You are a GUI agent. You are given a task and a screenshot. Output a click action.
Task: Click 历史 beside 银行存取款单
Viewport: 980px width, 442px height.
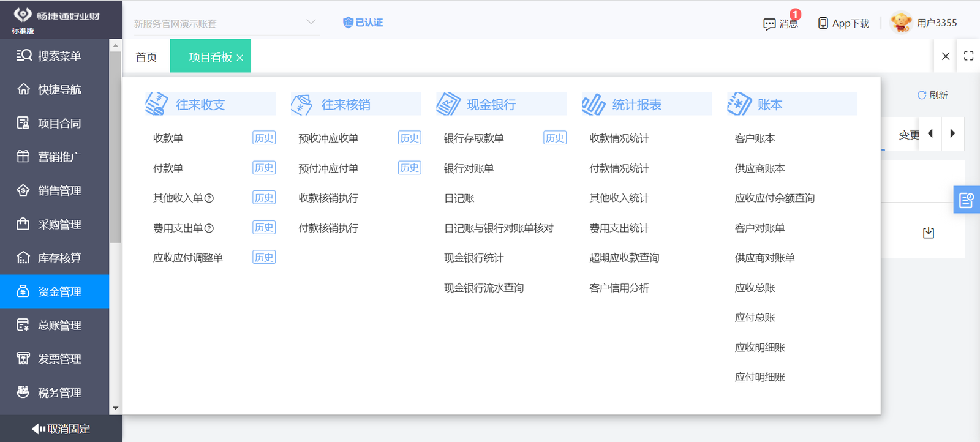pos(555,138)
